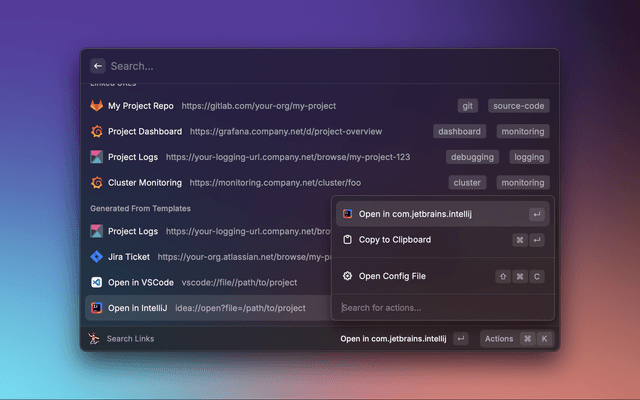Click the GitLab icon for My Project Repo
The image size is (640, 400).
pyautogui.click(x=97, y=105)
